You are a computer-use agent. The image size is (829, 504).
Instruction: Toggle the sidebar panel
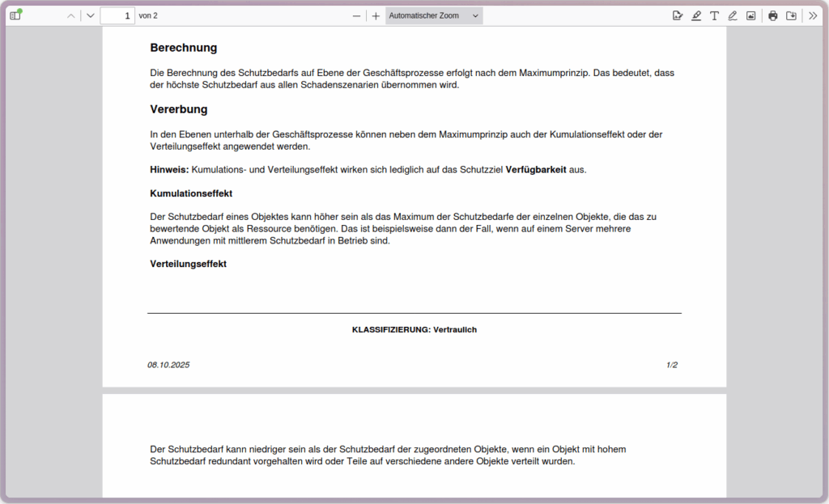point(15,15)
